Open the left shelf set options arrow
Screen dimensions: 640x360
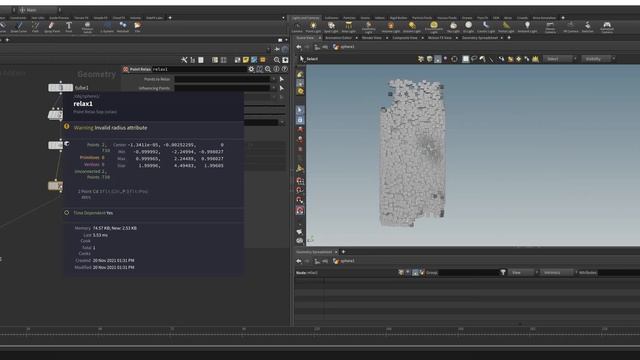click(x=283, y=18)
